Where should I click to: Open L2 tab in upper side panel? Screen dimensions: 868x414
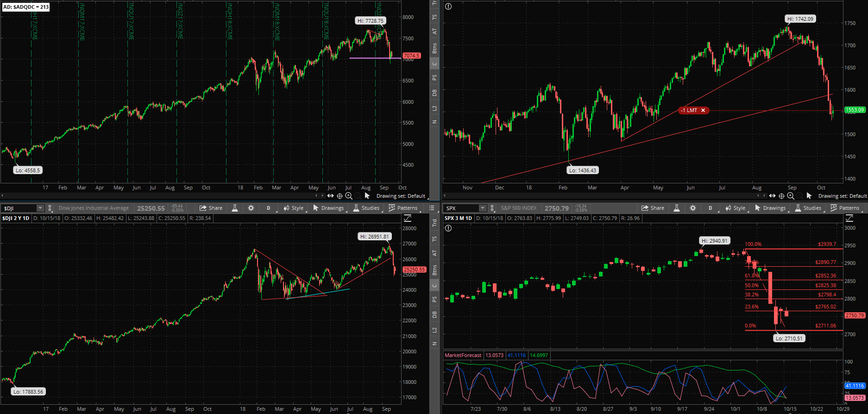click(434, 108)
